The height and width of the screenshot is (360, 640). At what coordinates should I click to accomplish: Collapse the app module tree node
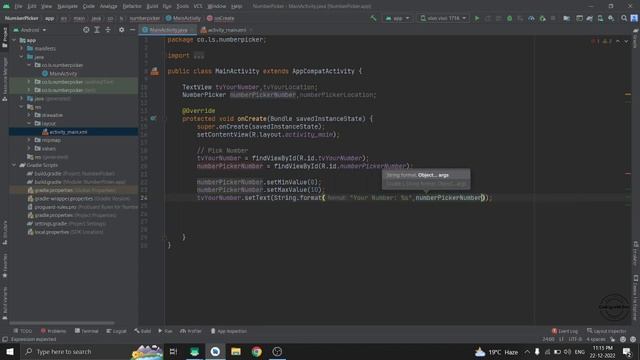pos(15,40)
